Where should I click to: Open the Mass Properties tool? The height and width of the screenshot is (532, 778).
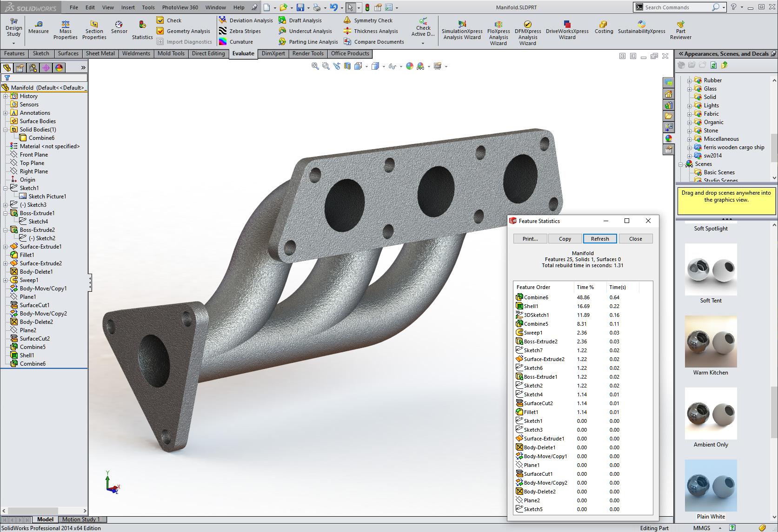pyautogui.click(x=65, y=24)
